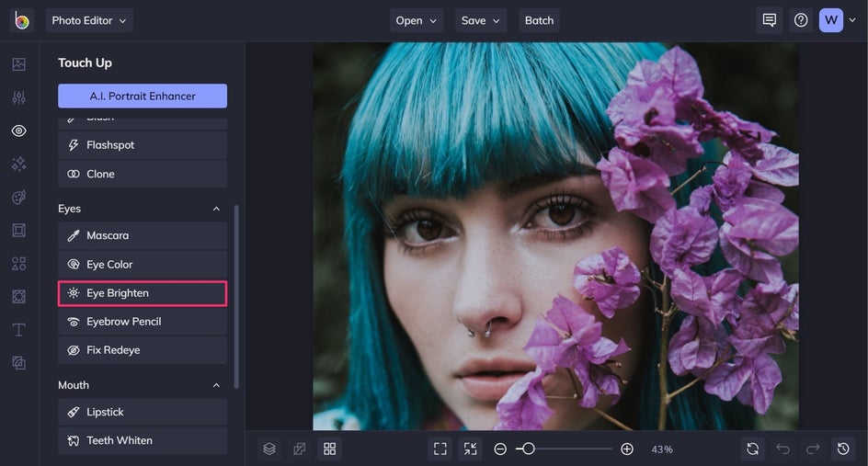Select the Eye Brighten tool
868x466 pixels.
click(143, 293)
